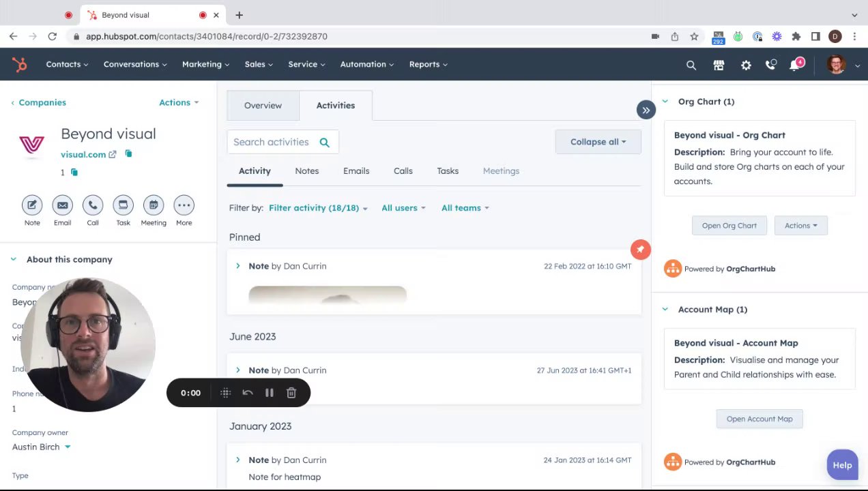The image size is (868, 491).
Task: Open the Contacts menu
Action: (67, 64)
